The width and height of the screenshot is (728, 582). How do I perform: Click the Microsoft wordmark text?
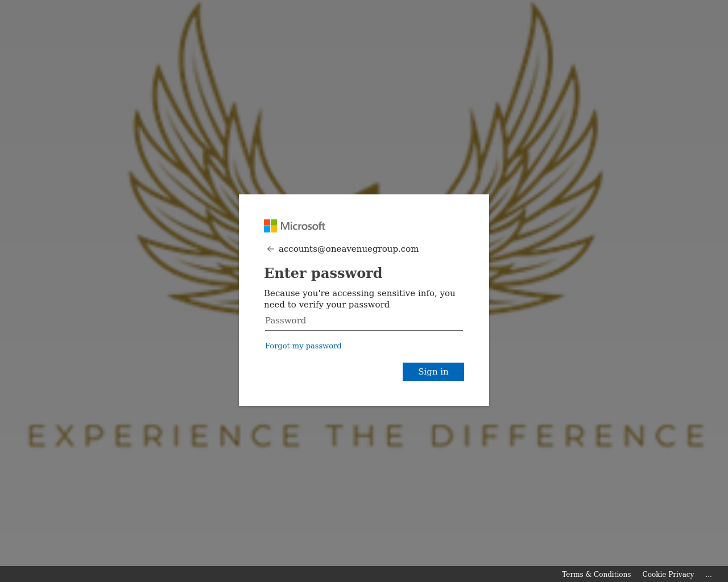coord(303,226)
